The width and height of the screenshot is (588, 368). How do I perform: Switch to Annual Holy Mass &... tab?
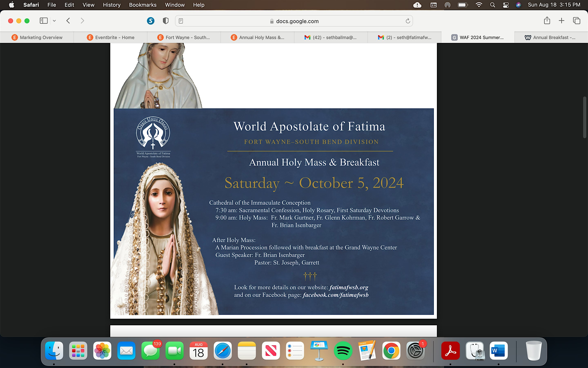257,37
